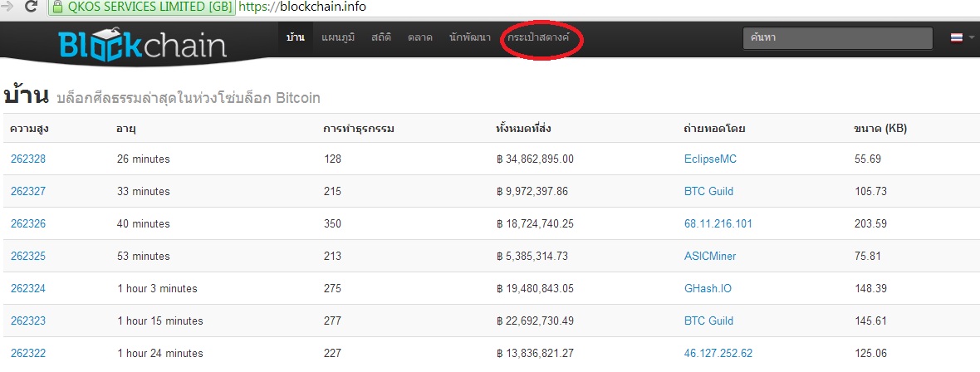Open block 262322
This screenshot has width=980, height=372.
coord(28,354)
